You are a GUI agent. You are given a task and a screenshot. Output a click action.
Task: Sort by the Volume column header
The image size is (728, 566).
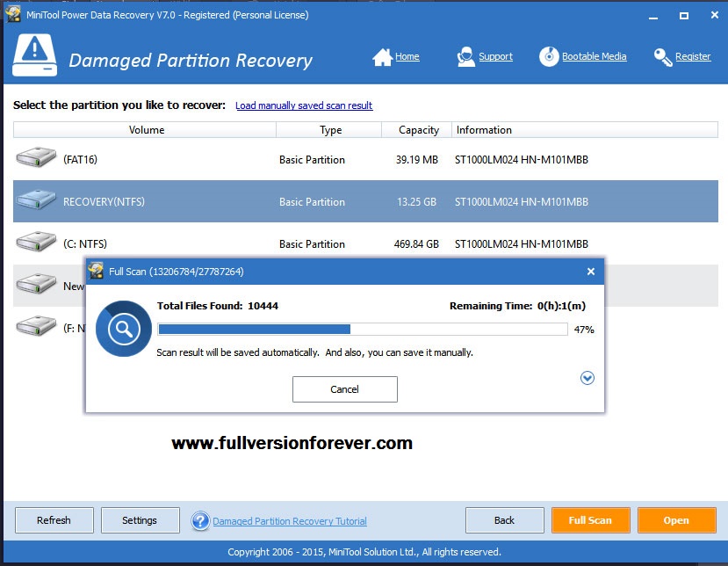145,130
